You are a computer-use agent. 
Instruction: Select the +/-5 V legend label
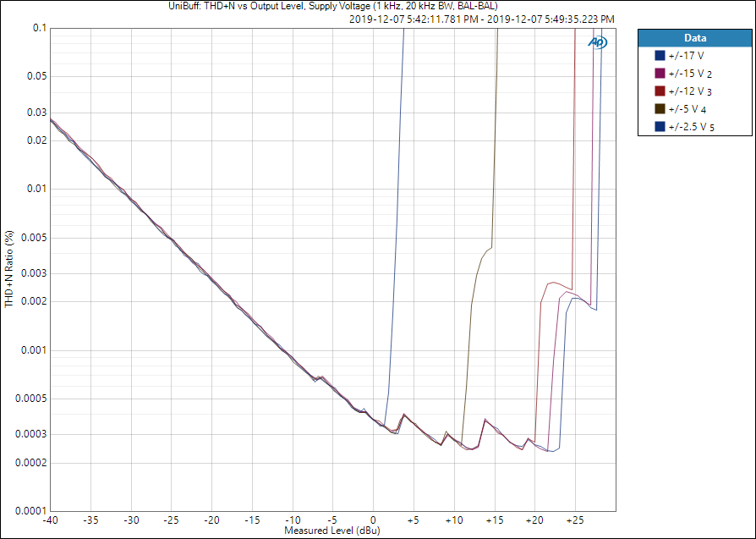687,109
